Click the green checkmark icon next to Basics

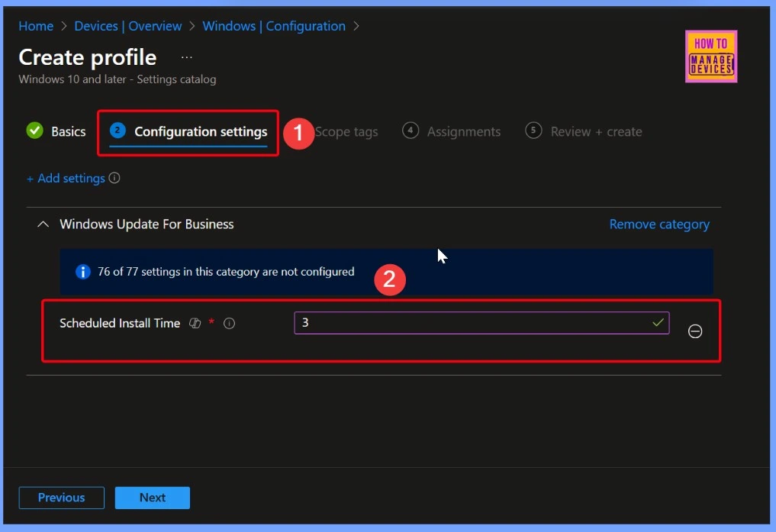coord(34,131)
